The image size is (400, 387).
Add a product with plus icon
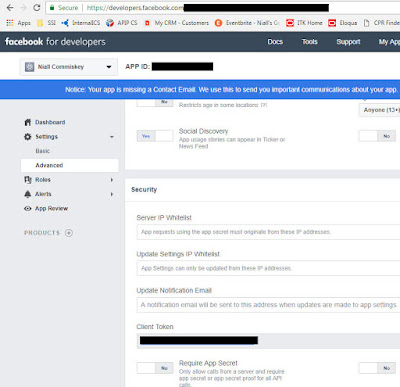point(69,233)
